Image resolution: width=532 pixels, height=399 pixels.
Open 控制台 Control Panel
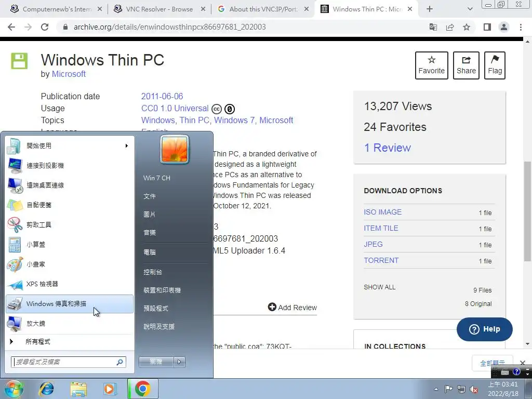[x=153, y=272]
